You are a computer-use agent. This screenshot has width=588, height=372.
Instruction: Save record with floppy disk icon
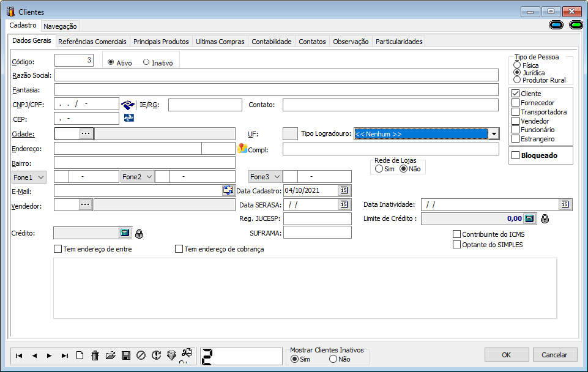pos(126,355)
